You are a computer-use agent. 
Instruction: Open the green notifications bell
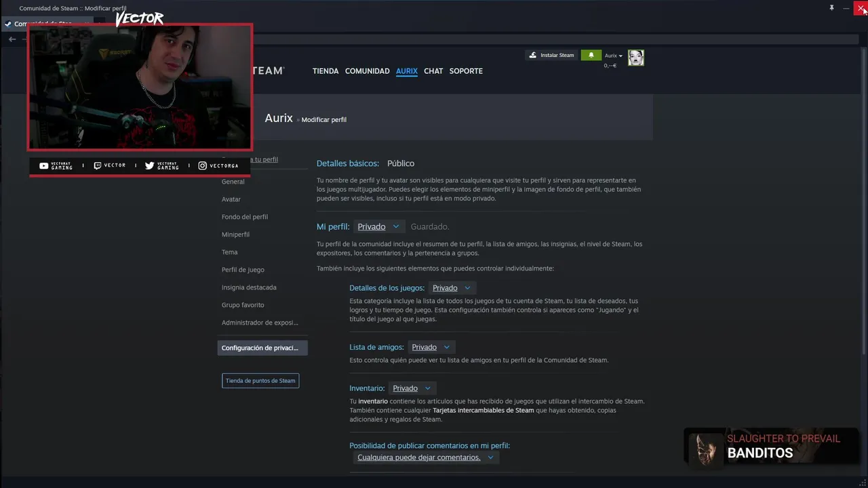[x=591, y=55]
